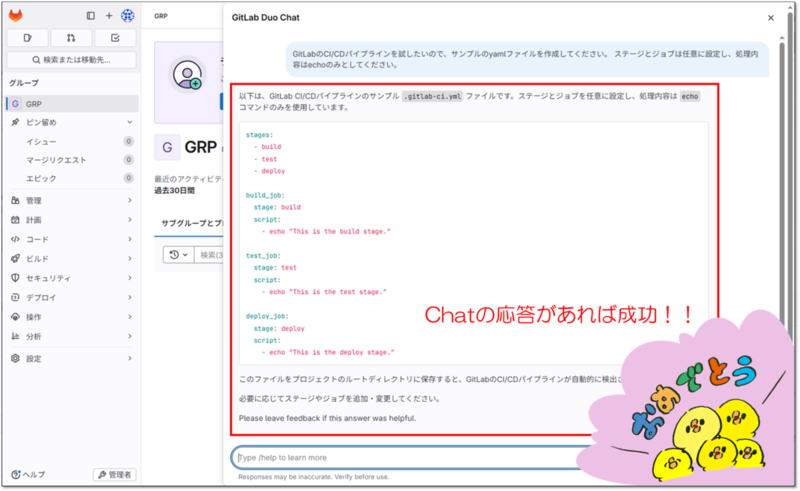Click the ビルド rocket icon
This screenshot has width=800, height=491.
(x=15, y=258)
